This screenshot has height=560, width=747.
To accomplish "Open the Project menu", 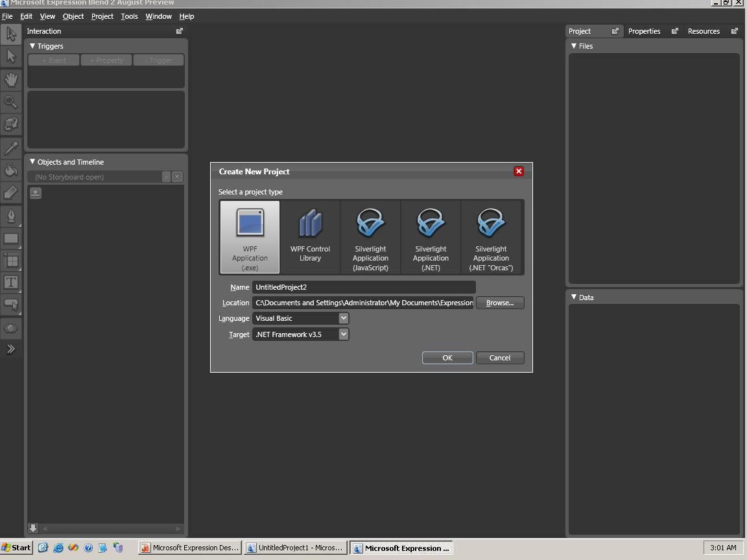I will pyautogui.click(x=102, y=16).
